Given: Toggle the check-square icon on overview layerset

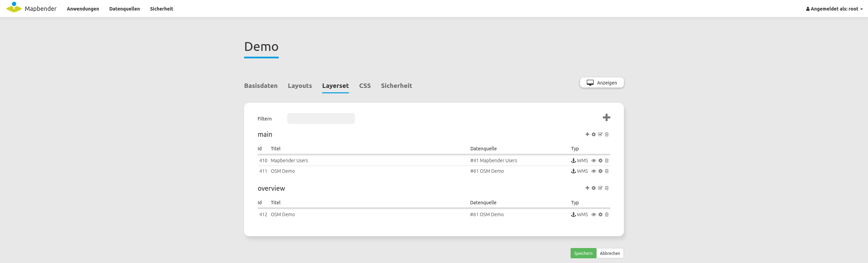Looking at the screenshot, I should tap(600, 188).
